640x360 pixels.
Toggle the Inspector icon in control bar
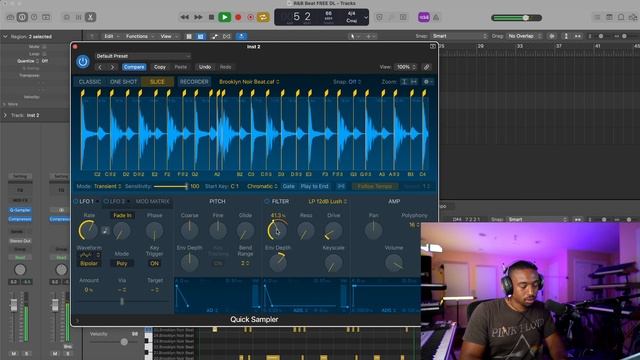tap(22, 17)
